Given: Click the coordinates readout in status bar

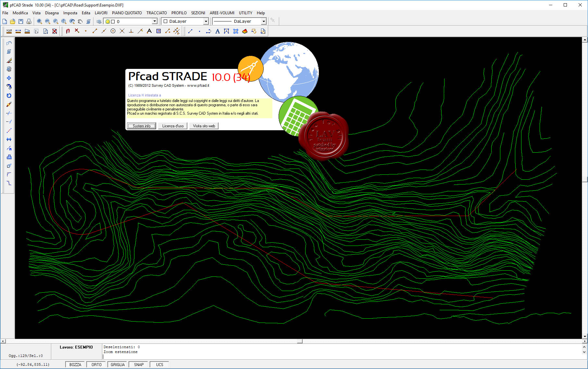Looking at the screenshot, I should (x=33, y=364).
